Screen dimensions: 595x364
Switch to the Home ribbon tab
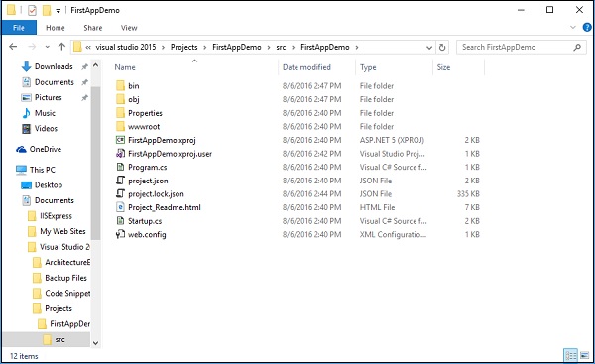coord(56,28)
